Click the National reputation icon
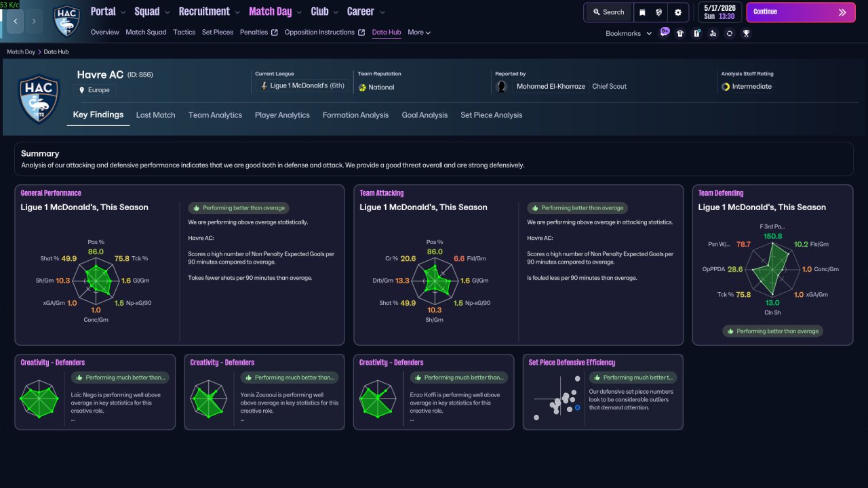The height and width of the screenshot is (488, 868). [x=362, y=87]
